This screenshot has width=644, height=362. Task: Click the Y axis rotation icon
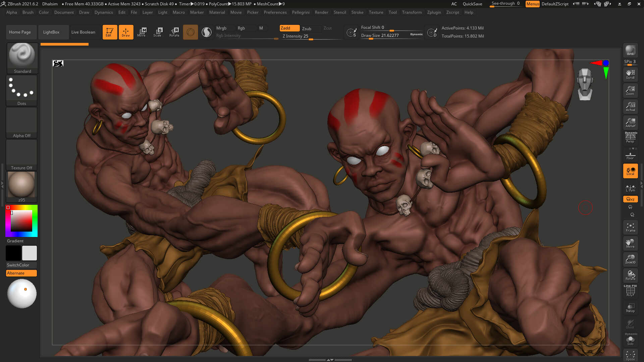click(630, 207)
